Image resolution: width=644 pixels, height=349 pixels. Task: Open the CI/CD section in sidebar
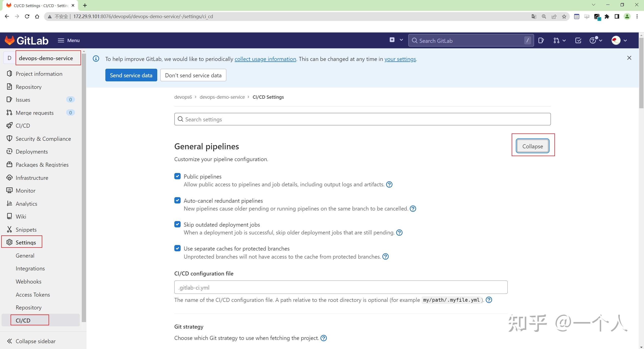coord(23,125)
